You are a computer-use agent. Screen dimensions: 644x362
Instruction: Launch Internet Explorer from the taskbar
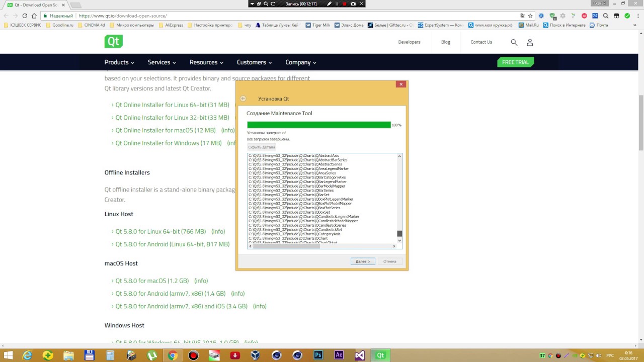tap(27, 355)
